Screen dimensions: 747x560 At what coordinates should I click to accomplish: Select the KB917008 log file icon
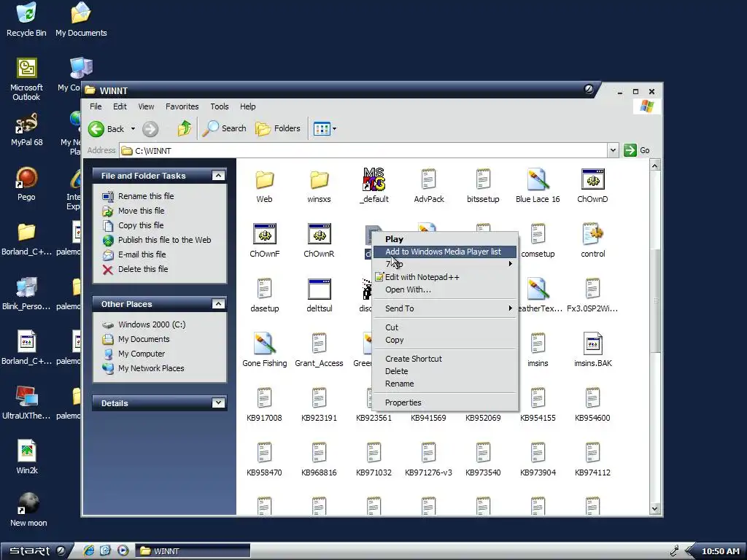(264, 398)
